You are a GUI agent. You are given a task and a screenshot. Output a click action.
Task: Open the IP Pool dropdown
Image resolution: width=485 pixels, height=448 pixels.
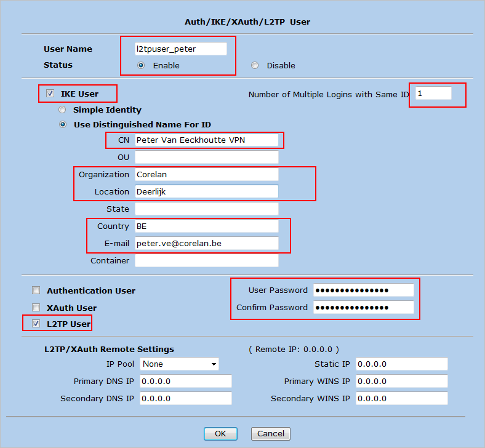(x=180, y=364)
